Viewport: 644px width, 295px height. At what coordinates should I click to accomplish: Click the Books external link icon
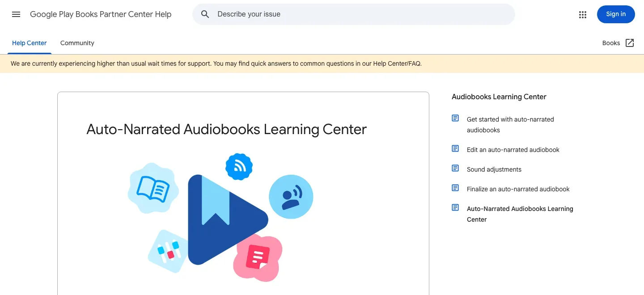tap(630, 43)
